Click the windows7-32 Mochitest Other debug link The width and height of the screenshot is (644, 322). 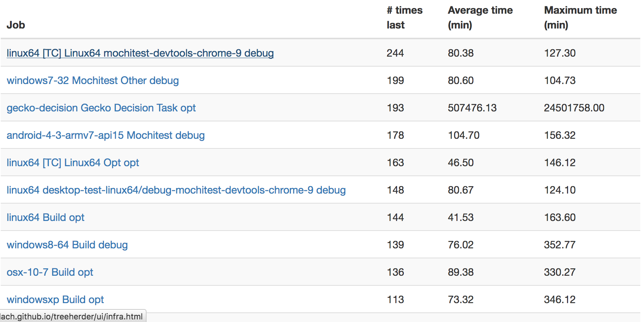click(x=93, y=81)
